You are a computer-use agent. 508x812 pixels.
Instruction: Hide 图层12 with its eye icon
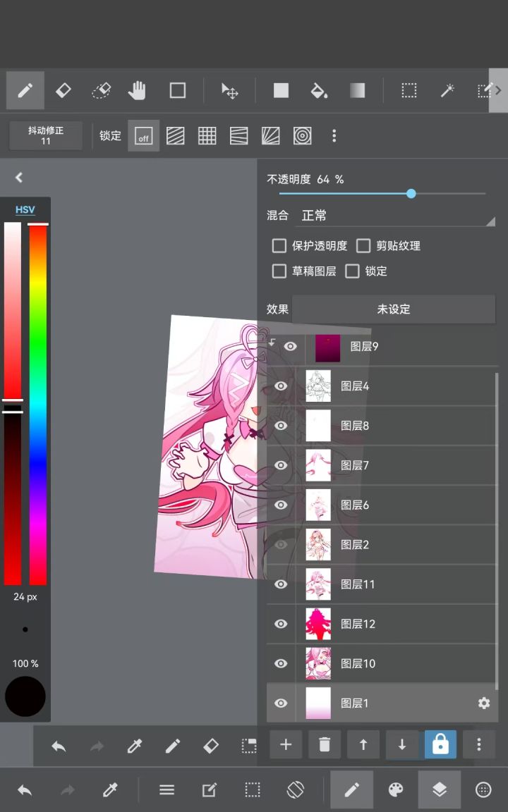[281, 624]
